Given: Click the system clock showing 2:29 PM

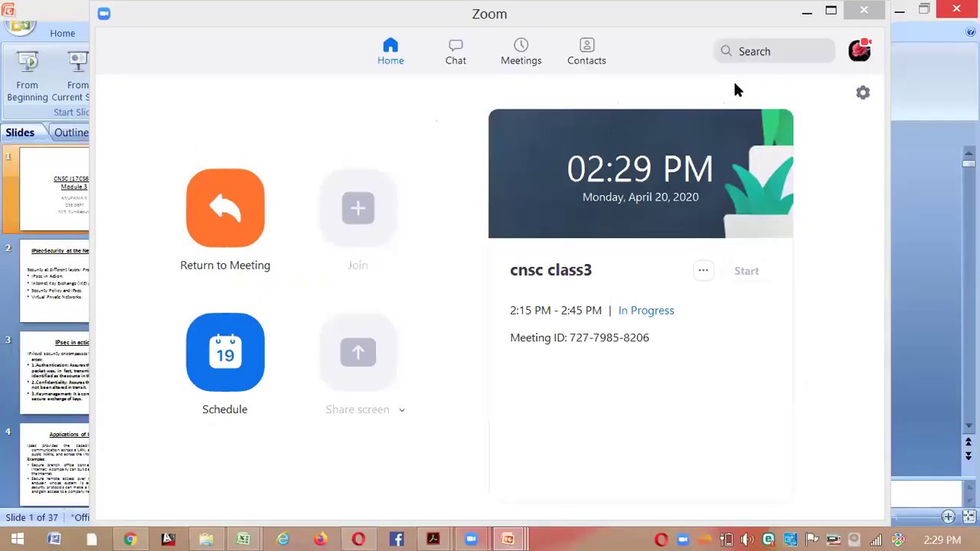Looking at the screenshot, I should click(942, 540).
